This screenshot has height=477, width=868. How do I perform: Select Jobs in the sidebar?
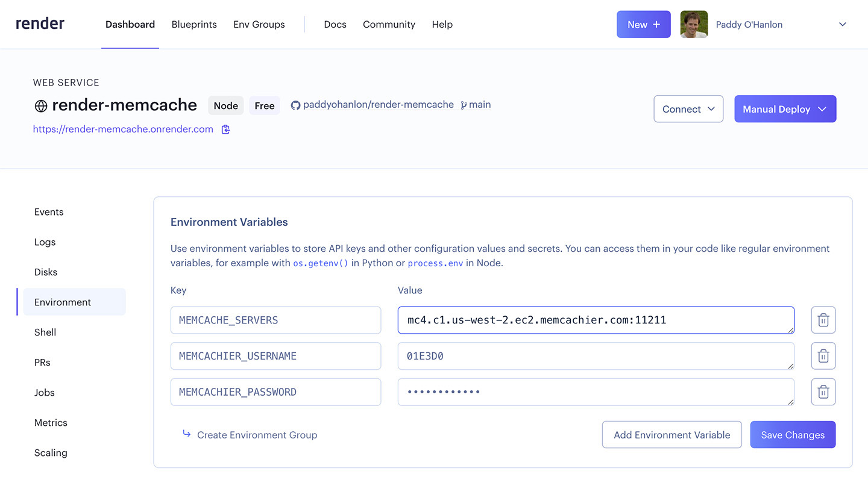coord(45,393)
